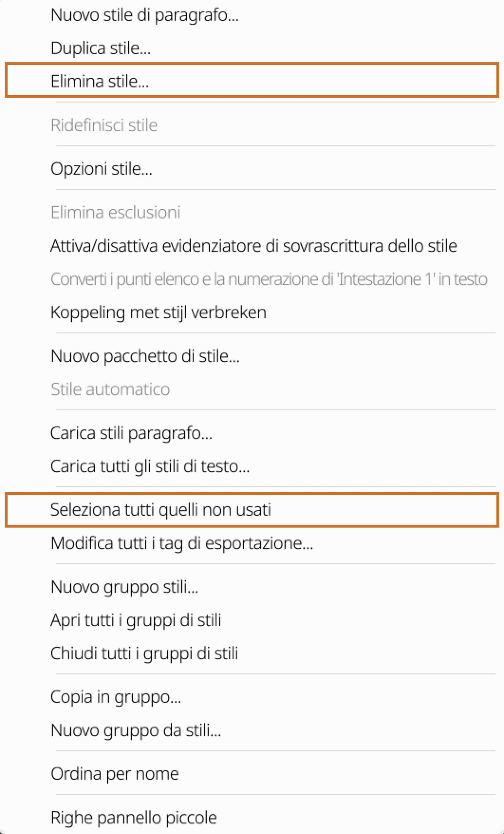Choose 'Elimina stile...' to delete the style
The height and width of the screenshot is (834, 504).
click(100, 81)
